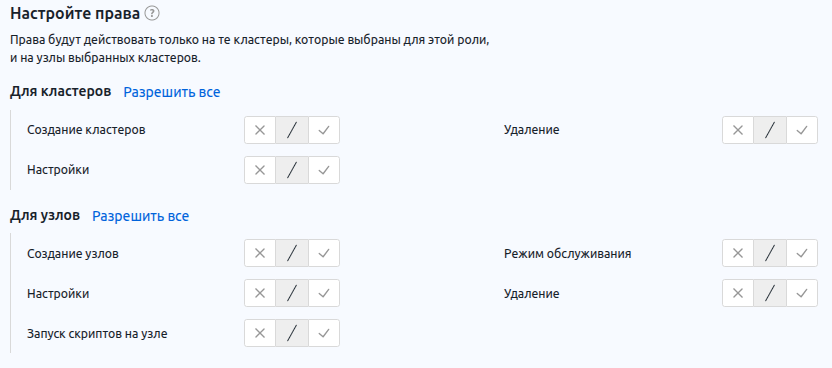The width and height of the screenshot is (832, 368).
Task: Deny Запуск скриптов на узле with cross
Action: click(x=260, y=334)
